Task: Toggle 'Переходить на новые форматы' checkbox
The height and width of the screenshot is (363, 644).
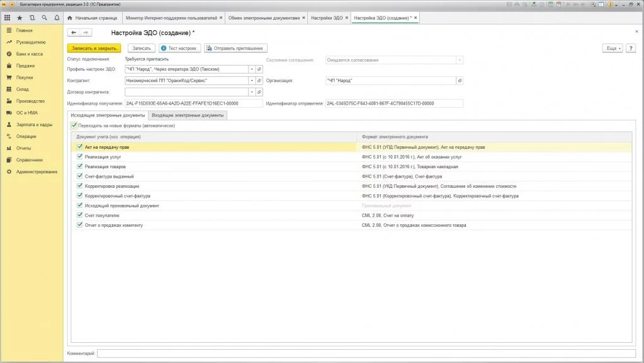Action: point(74,125)
